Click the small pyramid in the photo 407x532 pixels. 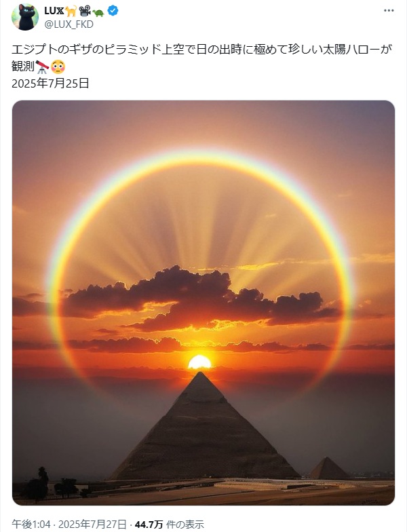pyautogui.click(x=328, y=468)
